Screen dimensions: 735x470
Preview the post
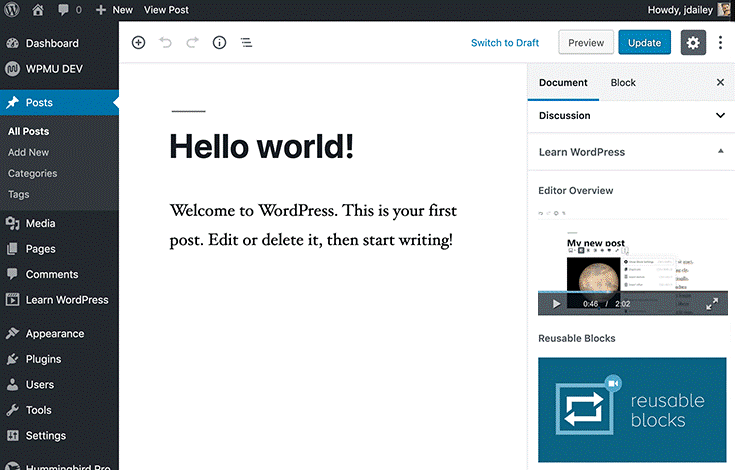(x=586, y=43)
